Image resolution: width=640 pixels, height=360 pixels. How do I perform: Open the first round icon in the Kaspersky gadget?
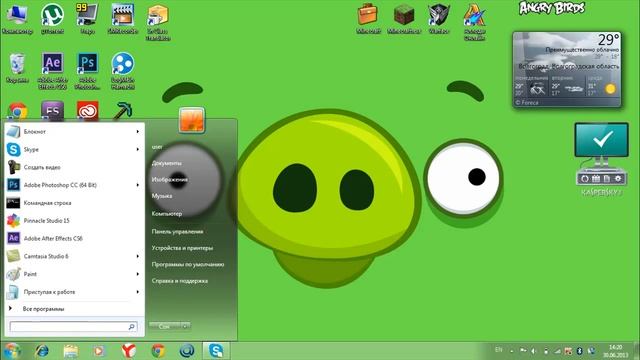point(585,178)
